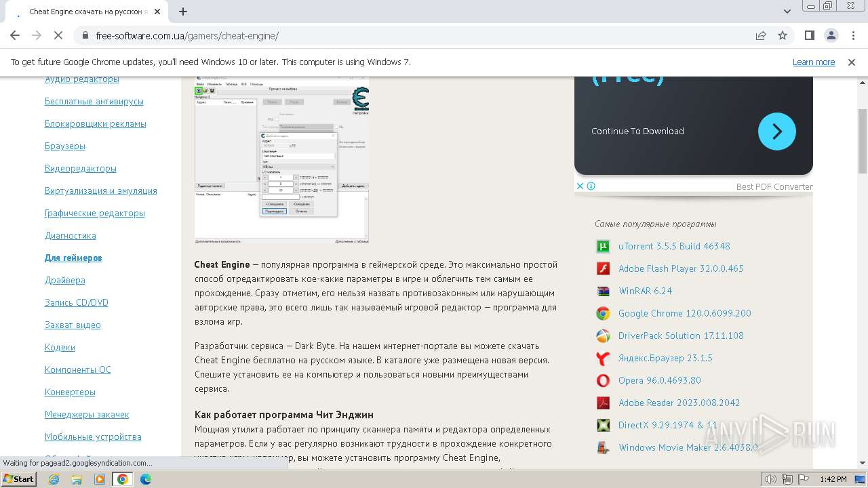The image size is (868, 488).
Task: Open Internet Explorer from the taskbar
Action: coord(54,479)
